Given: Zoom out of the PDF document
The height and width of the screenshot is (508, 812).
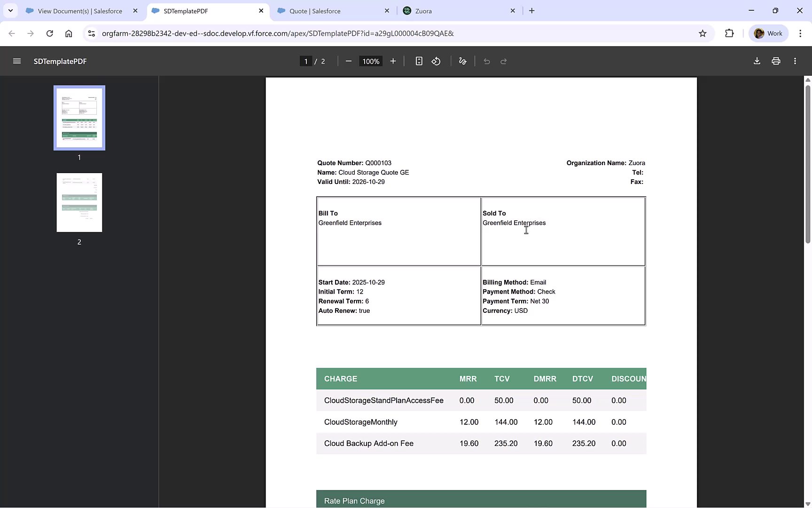Looking at the screenshot, I should click(348, 61).
